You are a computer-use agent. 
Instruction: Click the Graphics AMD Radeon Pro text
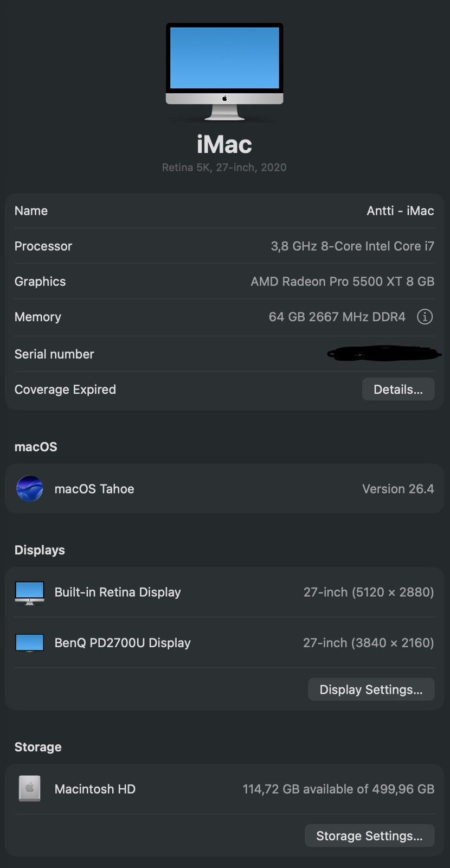342,282
